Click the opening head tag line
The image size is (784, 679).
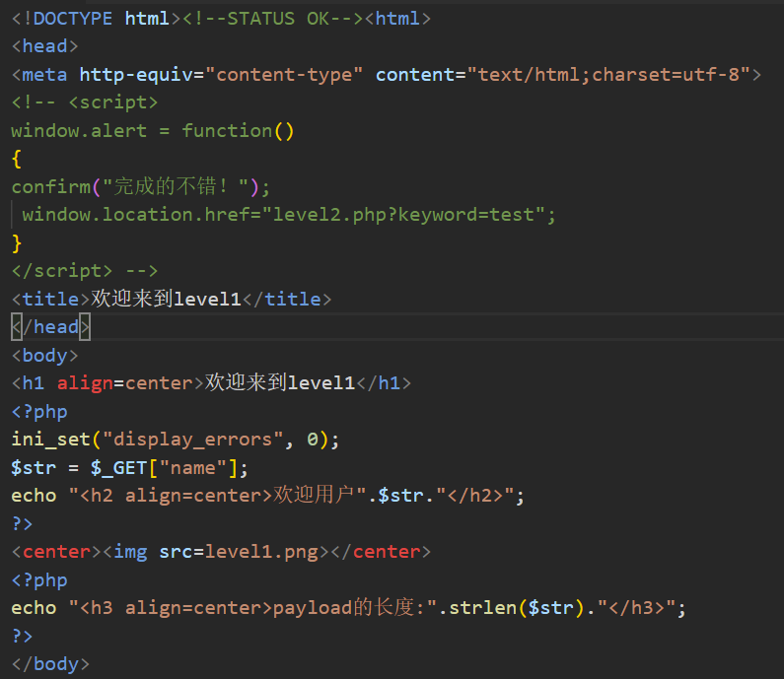coord(45,46)
